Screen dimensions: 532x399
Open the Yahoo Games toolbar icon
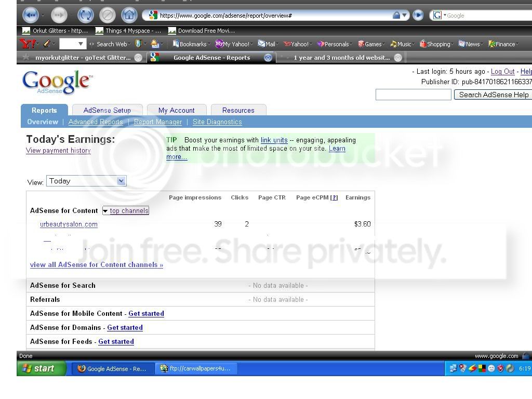[370, 44]
